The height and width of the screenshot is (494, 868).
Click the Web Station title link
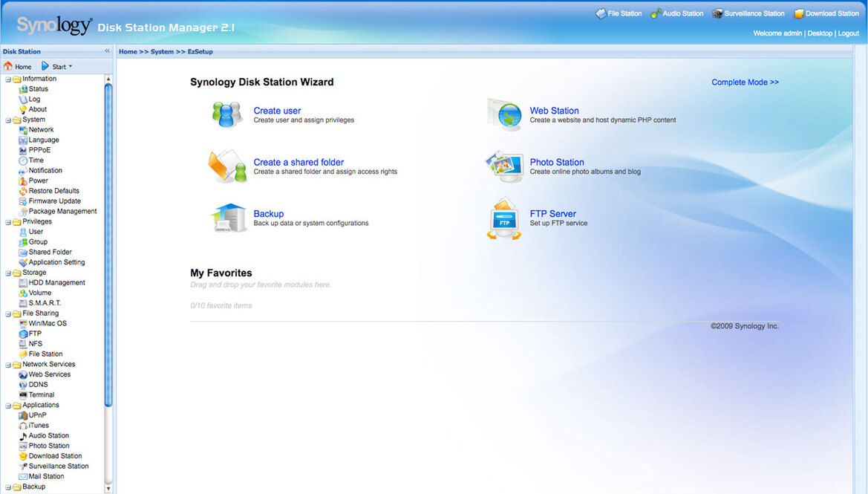pos(554,111)
